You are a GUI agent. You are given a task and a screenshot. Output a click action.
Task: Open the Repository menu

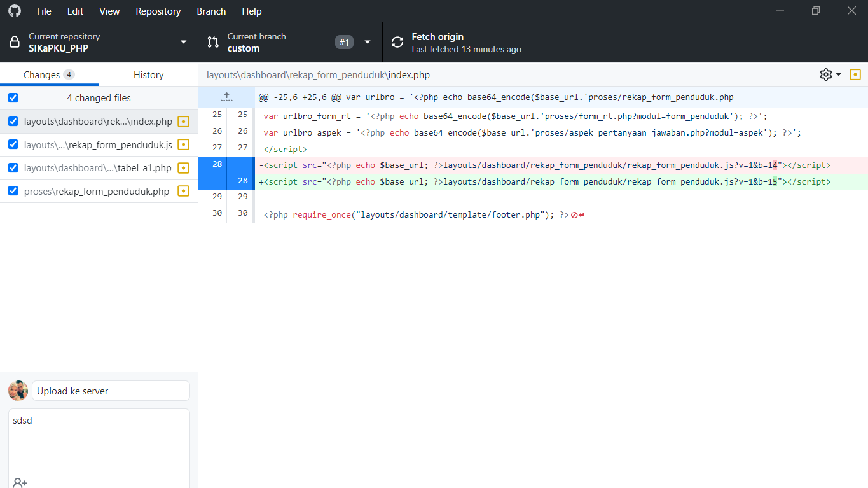pyautogui.click(x=158, y=11)
